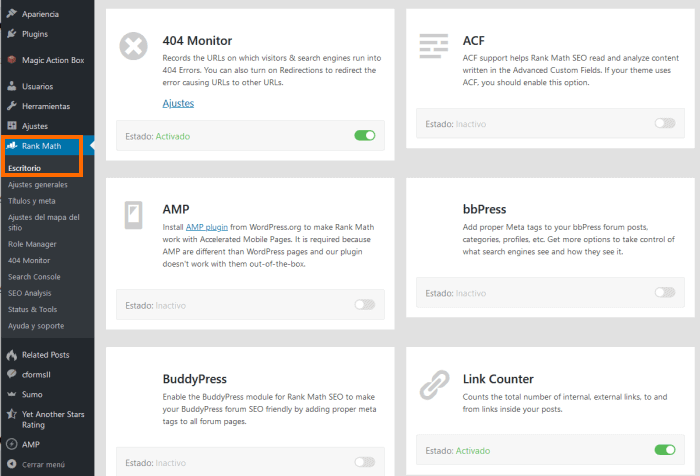Turn off the Link Counter toggle
This screenshot has height=476, width=700.
point(665,450)
